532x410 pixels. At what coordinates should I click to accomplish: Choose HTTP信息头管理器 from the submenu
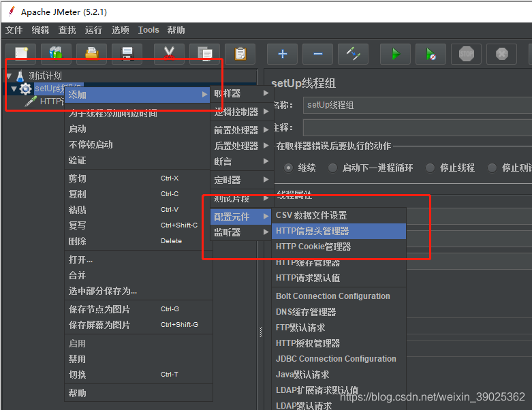coord(339,231)
